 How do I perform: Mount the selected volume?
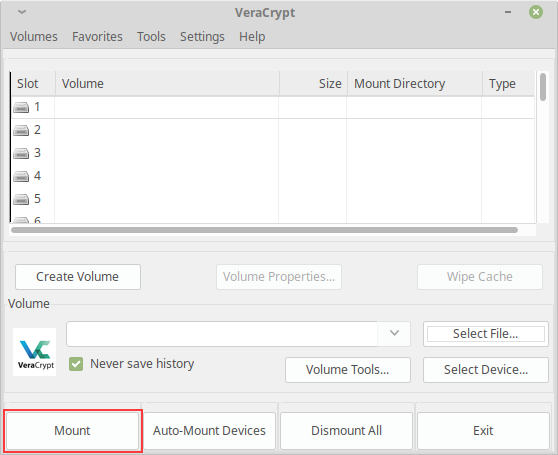72,431
